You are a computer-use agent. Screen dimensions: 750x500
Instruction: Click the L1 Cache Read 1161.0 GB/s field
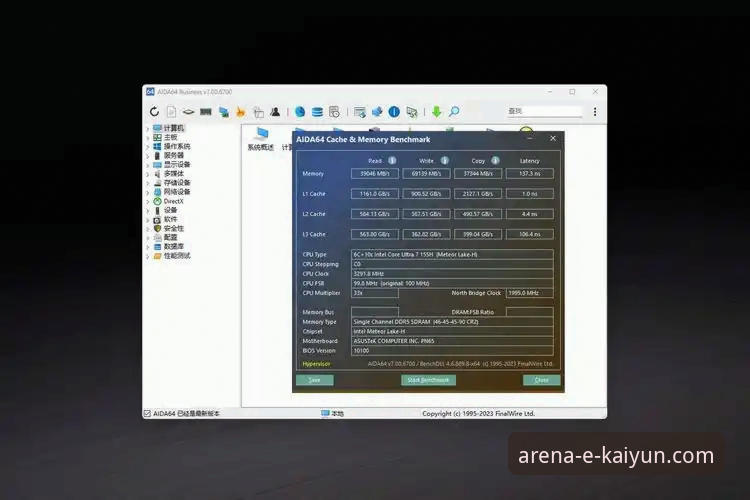375,194
